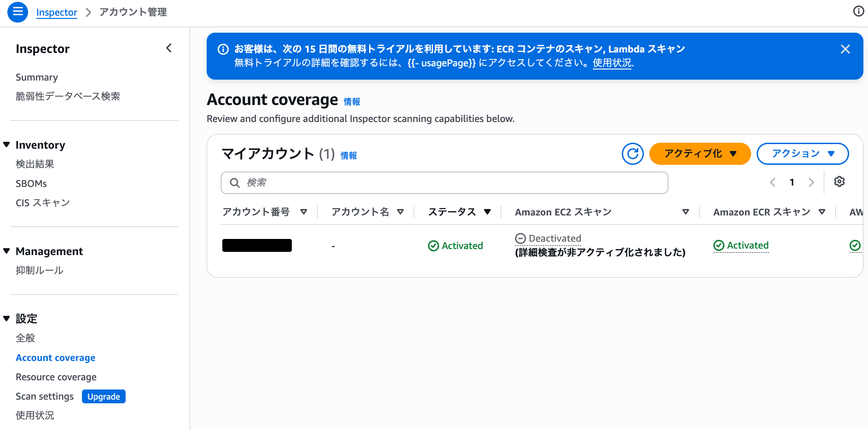Sort by Amazon ECR スキャン column
The width and height of the screenshot is (868, 430).
822,212
